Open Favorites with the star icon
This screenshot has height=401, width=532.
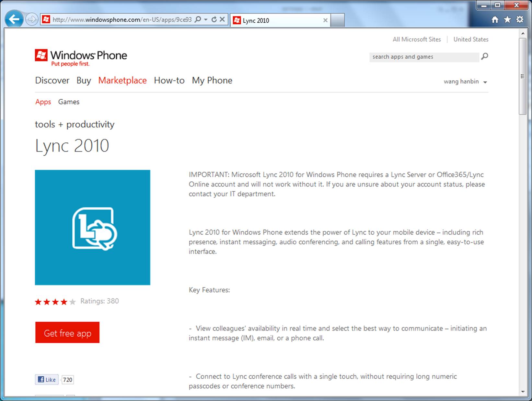coord(507,20)
